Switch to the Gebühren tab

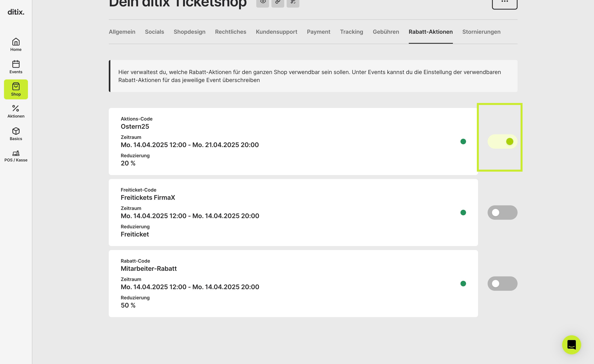[x=386, y=32]
